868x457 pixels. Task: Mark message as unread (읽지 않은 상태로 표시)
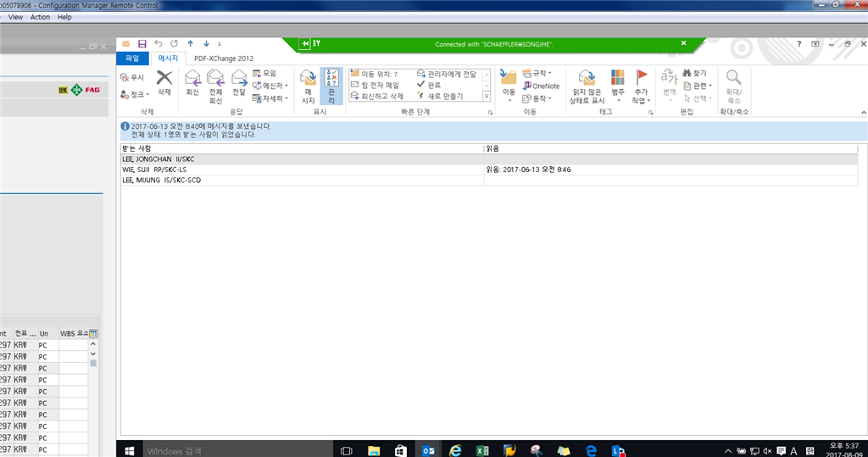[587, 87]
